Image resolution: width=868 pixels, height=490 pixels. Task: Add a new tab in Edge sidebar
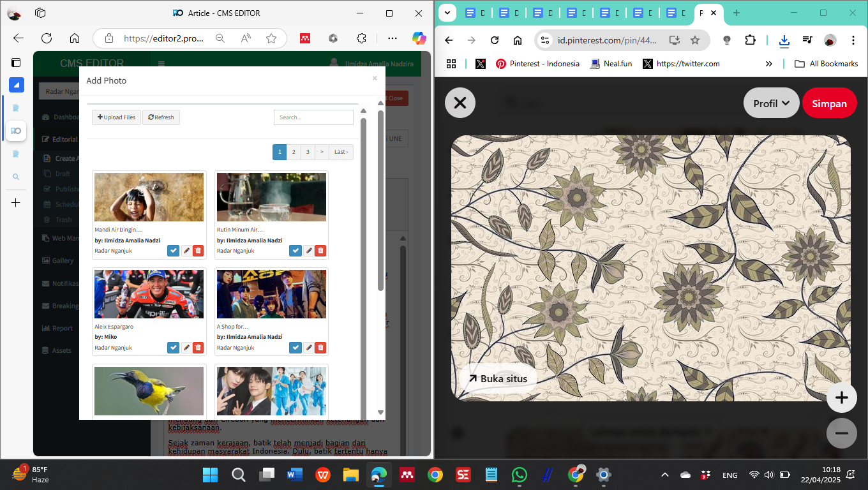(16, 202)
